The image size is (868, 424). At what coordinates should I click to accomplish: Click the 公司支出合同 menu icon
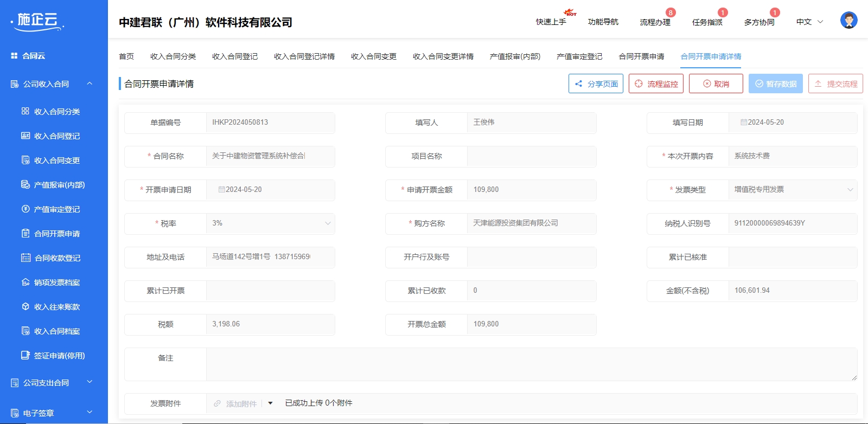tap(15, 383)
